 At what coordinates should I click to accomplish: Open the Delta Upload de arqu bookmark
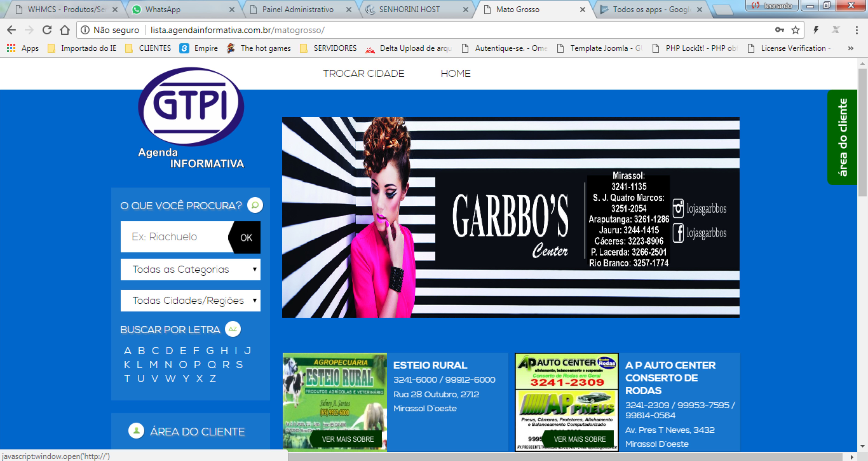[409, 48]
